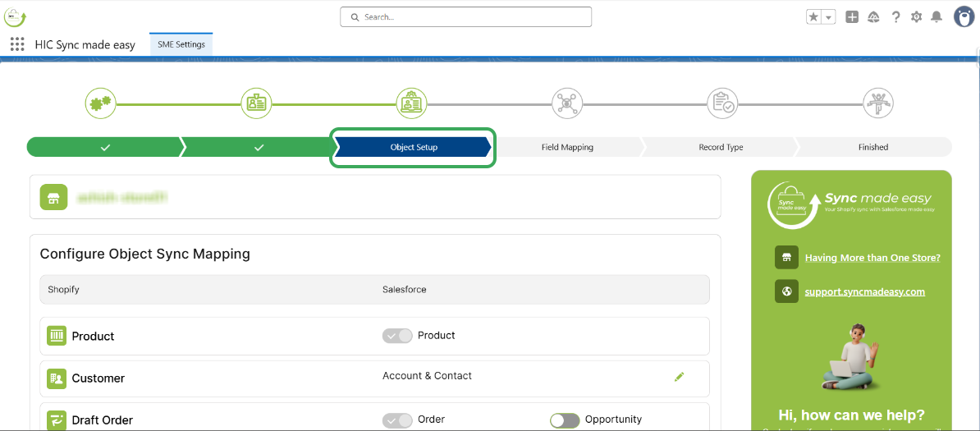Screen dimensions: 980x431
Task: Switch to the SME Settings tab
Action: tap(181, 45)
